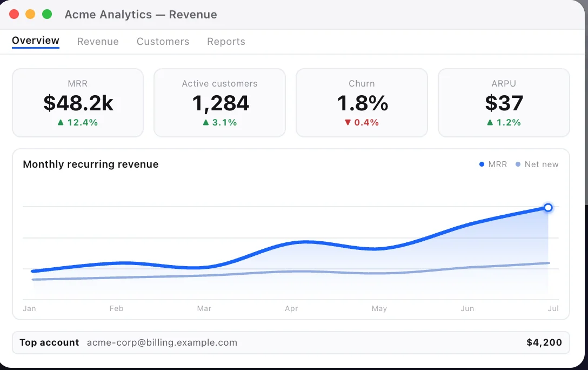This screenshot has width=588, height=370.
Task: Click the green up arrow beside 1.2%
Action: pyautogui.click(x=490, y=122)
